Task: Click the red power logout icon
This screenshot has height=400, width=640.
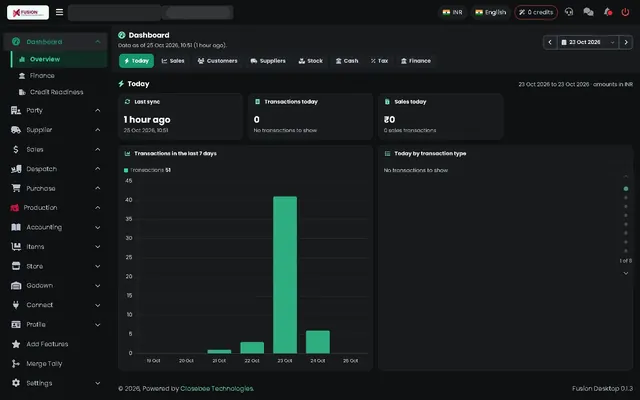Action: [x=625, y=12]
